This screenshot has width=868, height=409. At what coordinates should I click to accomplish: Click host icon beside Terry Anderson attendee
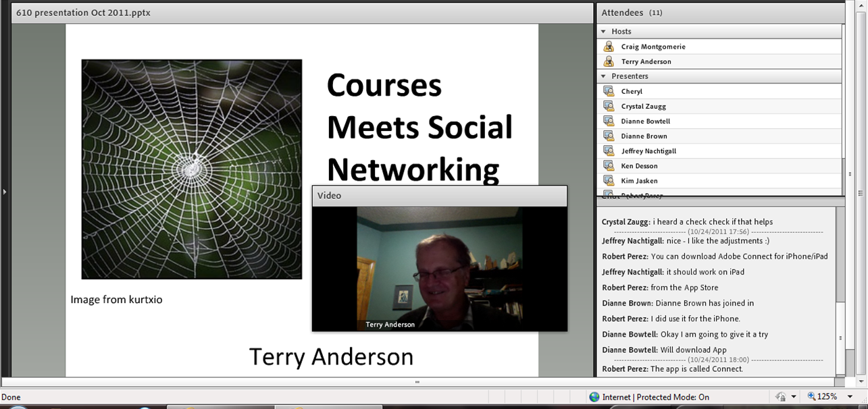coord(609,61)
